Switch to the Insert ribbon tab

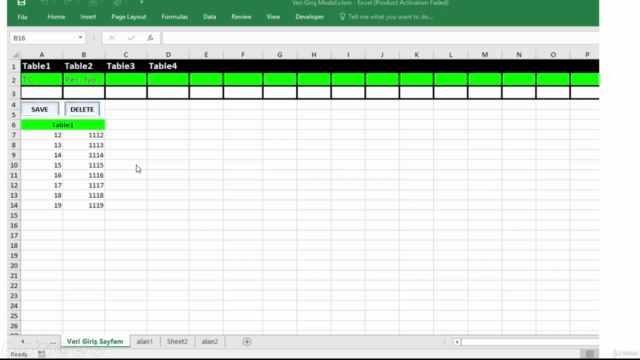(88, 17)
